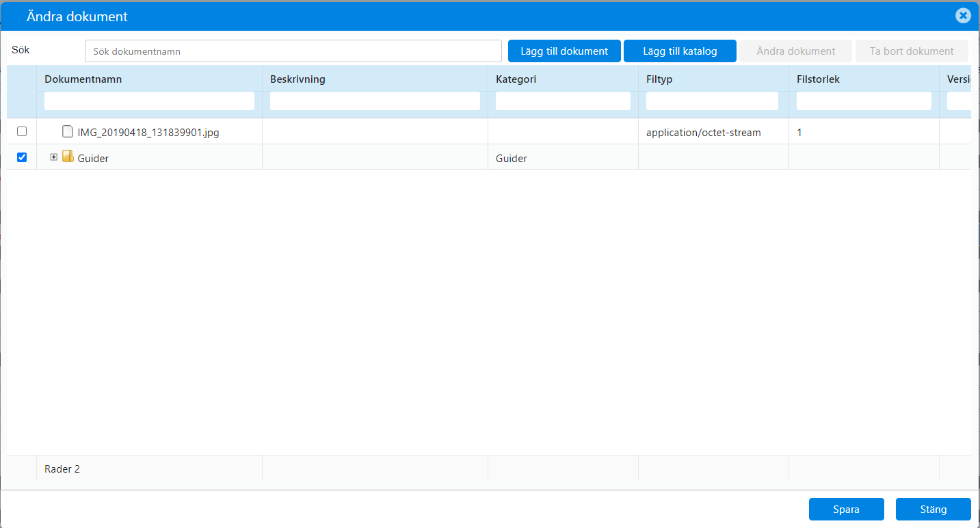Click the Kategori column filter box
Screen dimensions: 980x528
coord(563,101)
